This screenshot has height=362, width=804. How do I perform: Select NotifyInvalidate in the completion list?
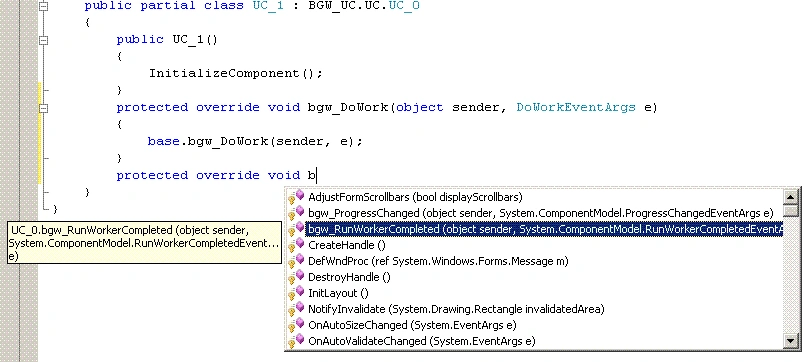pyautogui.click(x=456, y=309)
